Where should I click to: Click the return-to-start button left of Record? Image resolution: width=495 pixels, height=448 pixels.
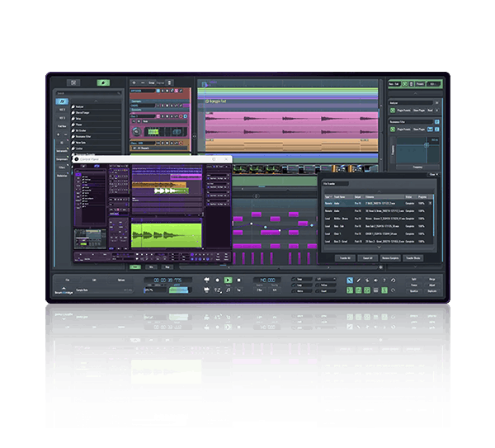[x=207, y=280]
